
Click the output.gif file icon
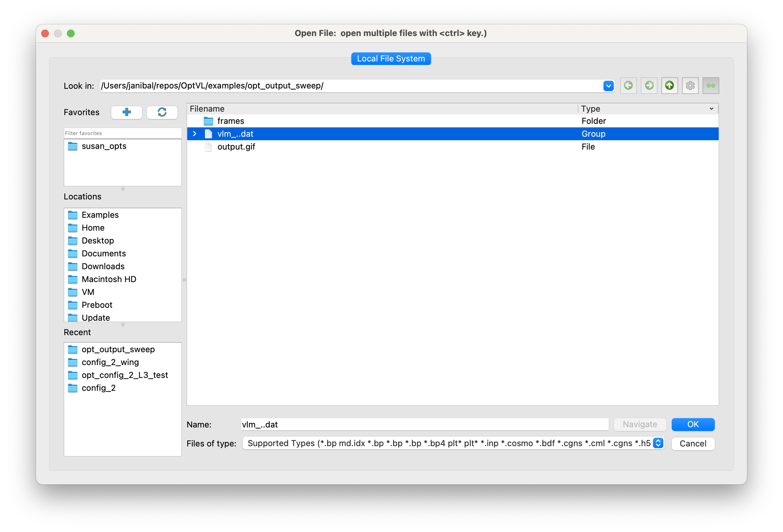tap(208, 147)
